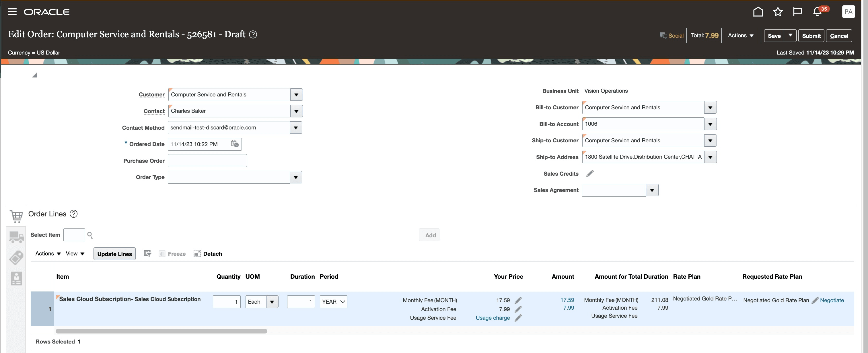The height and width of the screenshot is (353, 868).
Task: Select the shopping cart Order Lines tab icon
Action: pos(16,216)
